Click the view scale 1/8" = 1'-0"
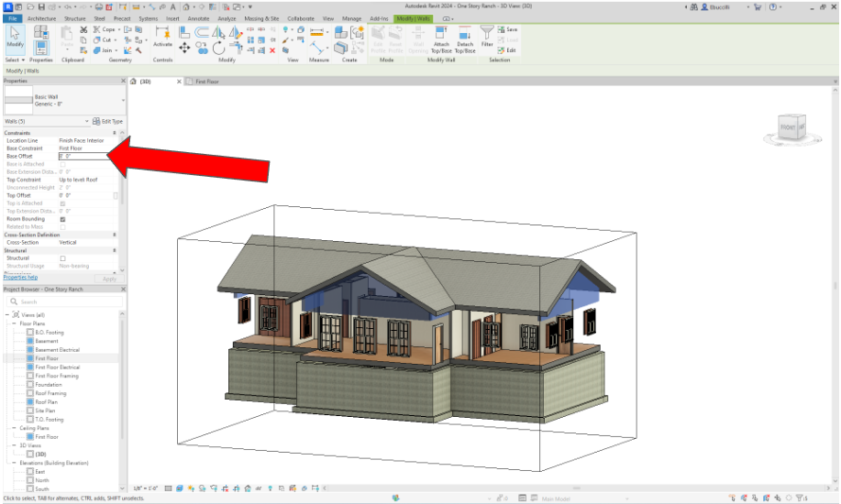 click(x=145, y=488)
